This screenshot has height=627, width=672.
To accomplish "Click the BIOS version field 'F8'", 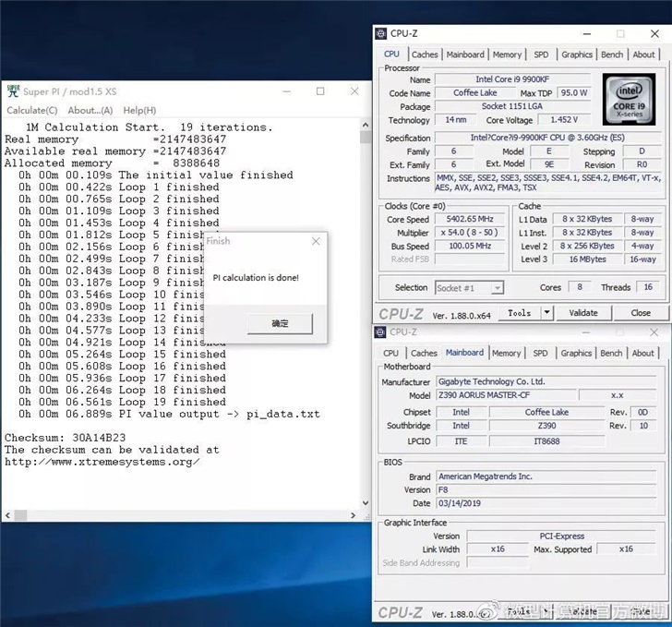I will pos(546,489).
